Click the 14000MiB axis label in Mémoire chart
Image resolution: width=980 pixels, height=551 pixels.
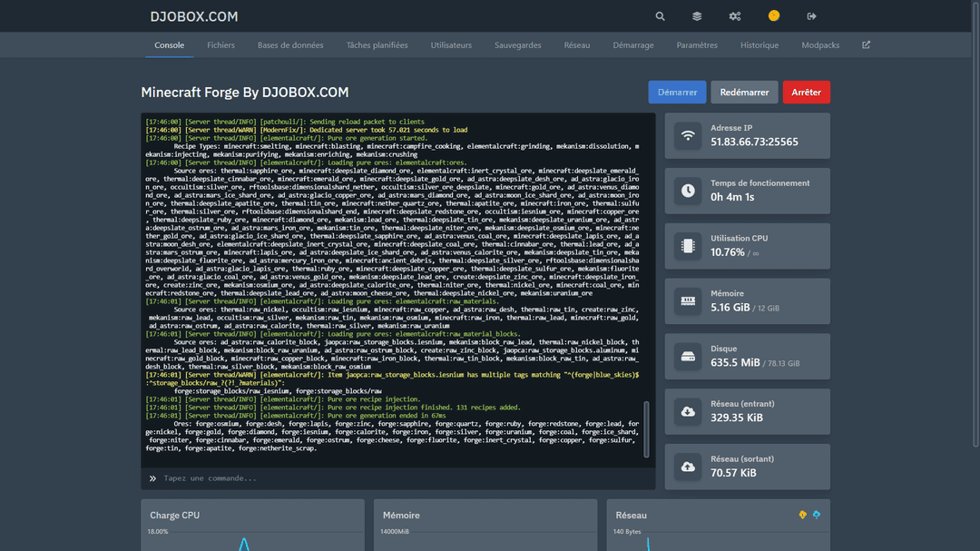pyautogui.click(x=395, y=532)
